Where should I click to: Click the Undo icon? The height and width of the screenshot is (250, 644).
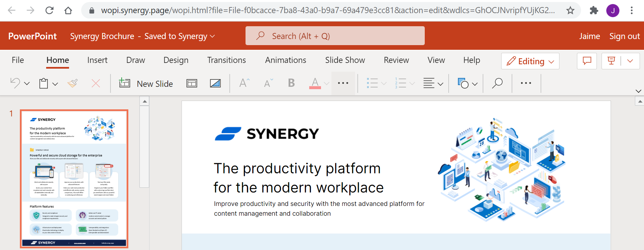click(x=15, y=83)
